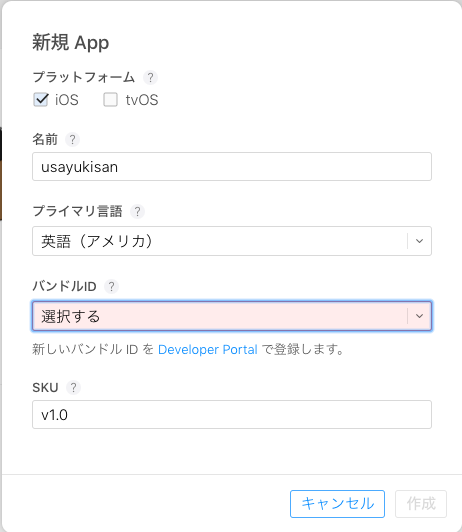Click the バンドルID field label
Image resolution: width=462 pixels, height=532 pixels.
pos(64,286)
